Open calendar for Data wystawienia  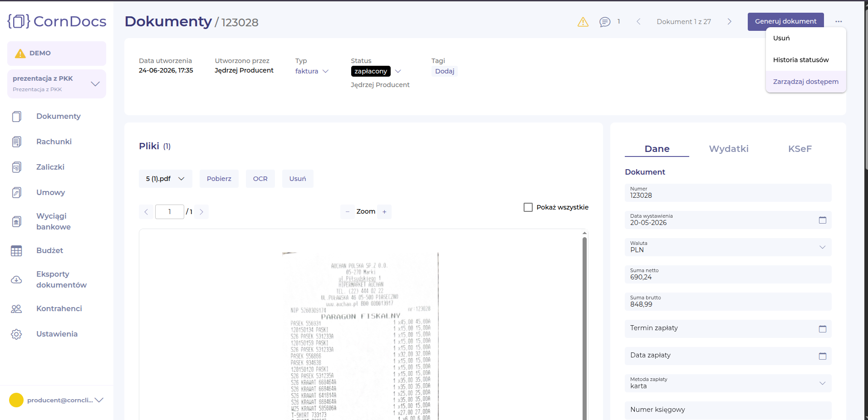[x=823, y=220]
